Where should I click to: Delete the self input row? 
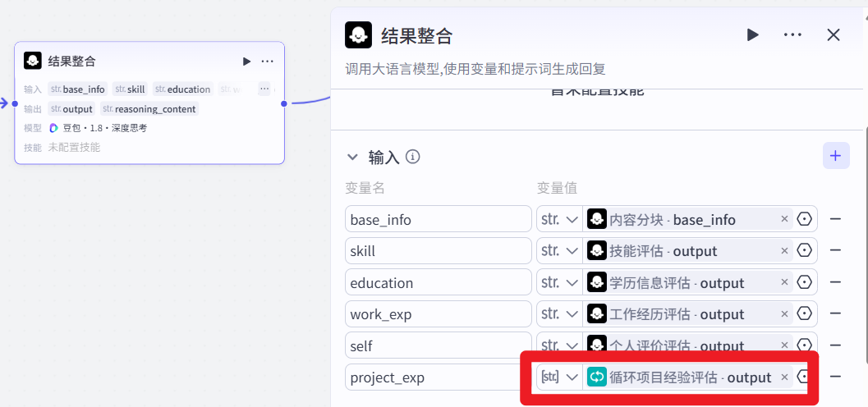click(x=835, y=345)
